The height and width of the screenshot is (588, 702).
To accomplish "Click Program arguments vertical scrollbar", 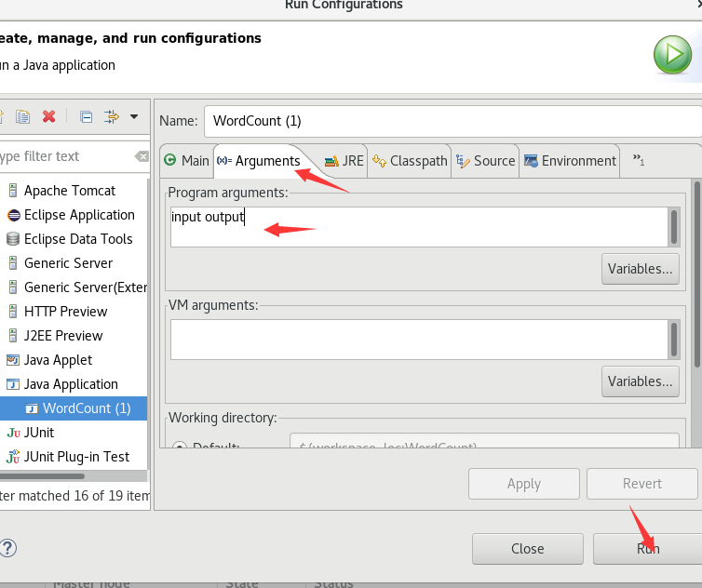I will click(x=674, y=227).
